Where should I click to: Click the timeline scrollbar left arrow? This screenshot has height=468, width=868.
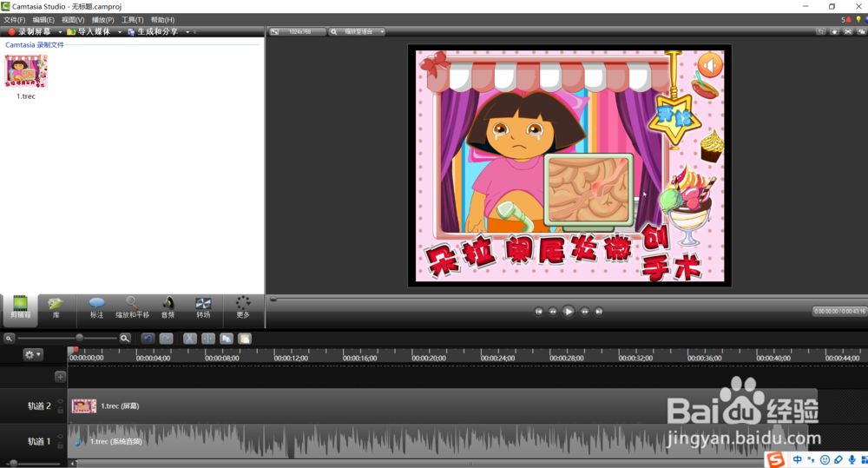tap(73, 464)
